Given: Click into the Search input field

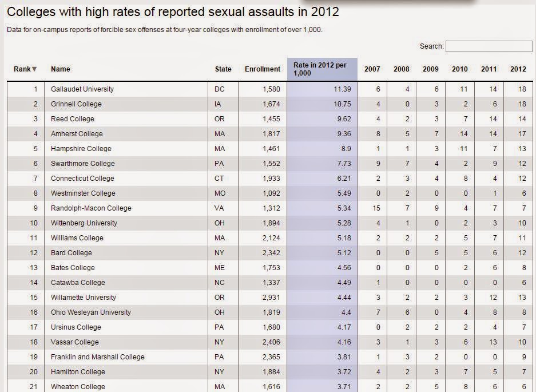Looking at the screenshot, I should click(x=489, y=46).
